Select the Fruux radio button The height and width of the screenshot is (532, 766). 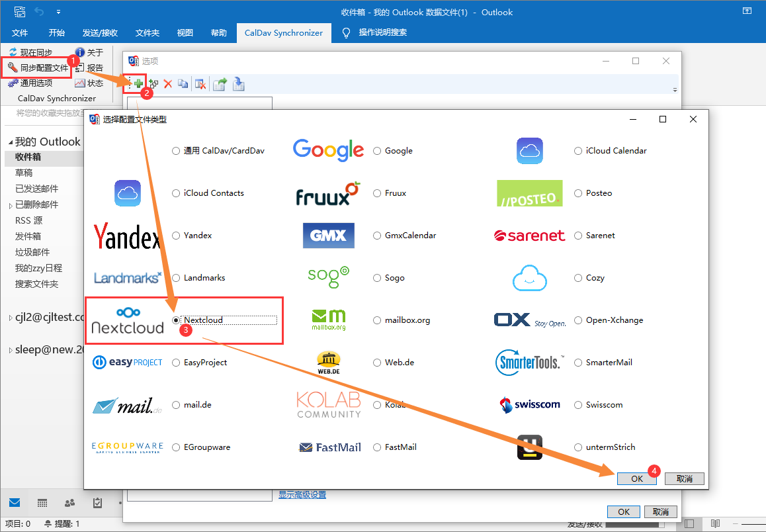tap(377, 193)
